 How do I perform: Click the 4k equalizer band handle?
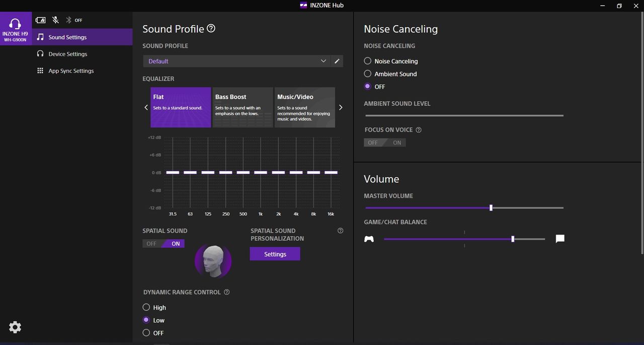(x=296, y=172)
